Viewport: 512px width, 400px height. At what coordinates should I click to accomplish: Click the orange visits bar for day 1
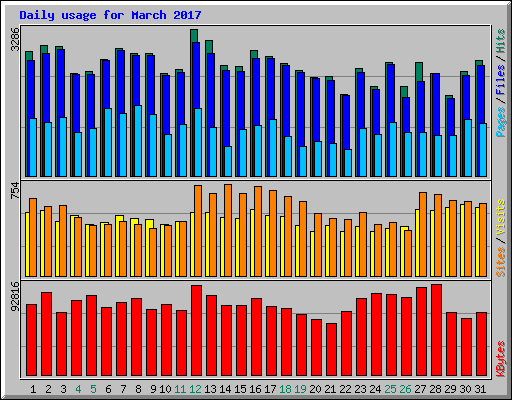pos(33,237)
